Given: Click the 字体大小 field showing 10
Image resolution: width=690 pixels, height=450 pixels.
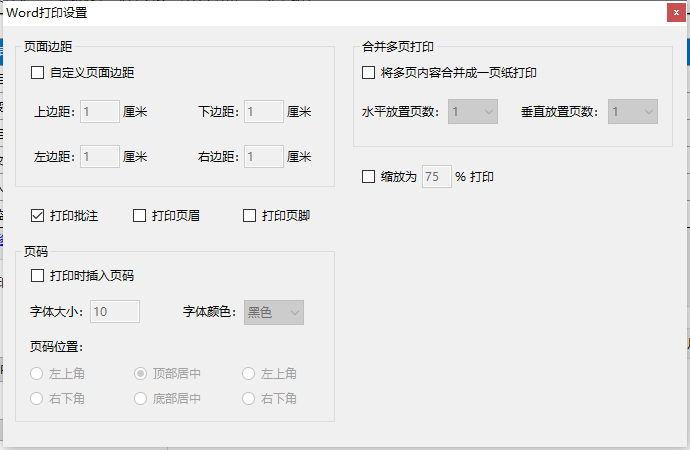Looking at the screenshot, I should (x=115, y=312).
